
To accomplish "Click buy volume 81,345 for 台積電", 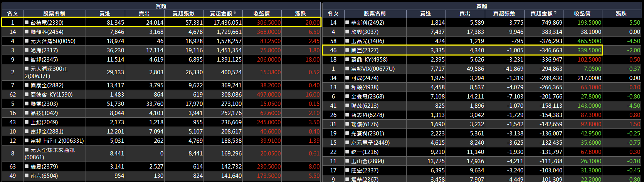I will [116, 23].
